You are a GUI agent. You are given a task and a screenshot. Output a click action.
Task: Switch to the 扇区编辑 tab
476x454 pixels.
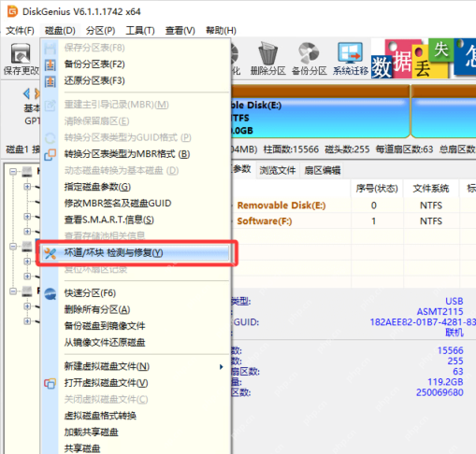(323, 170)
